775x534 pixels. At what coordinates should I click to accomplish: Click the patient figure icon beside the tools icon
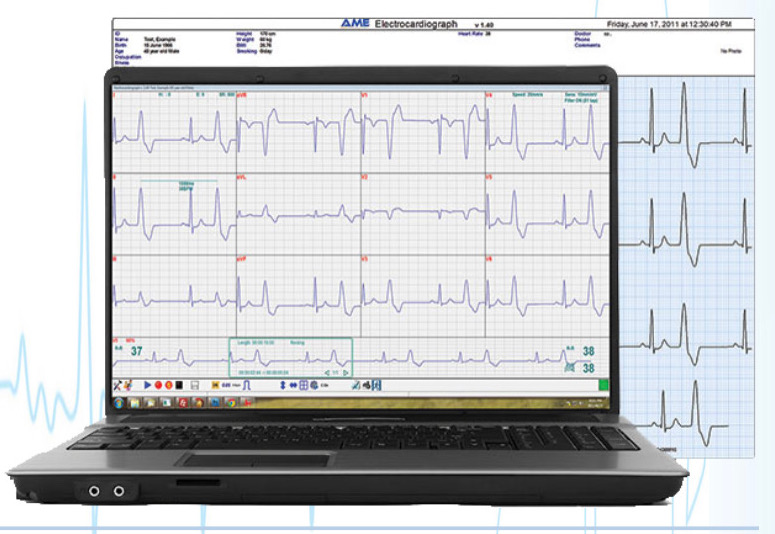point(128,385)
